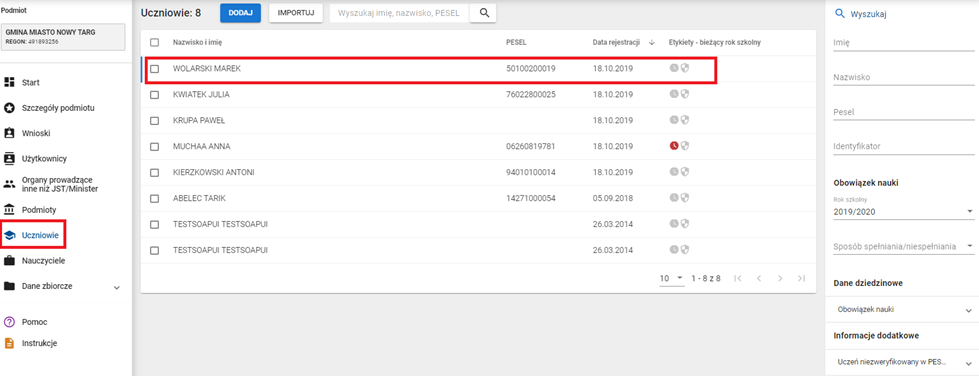The image size is (979, 376).
Task: Click the shield label of WOLARSKI MAREK
Action: coord(685,68)
